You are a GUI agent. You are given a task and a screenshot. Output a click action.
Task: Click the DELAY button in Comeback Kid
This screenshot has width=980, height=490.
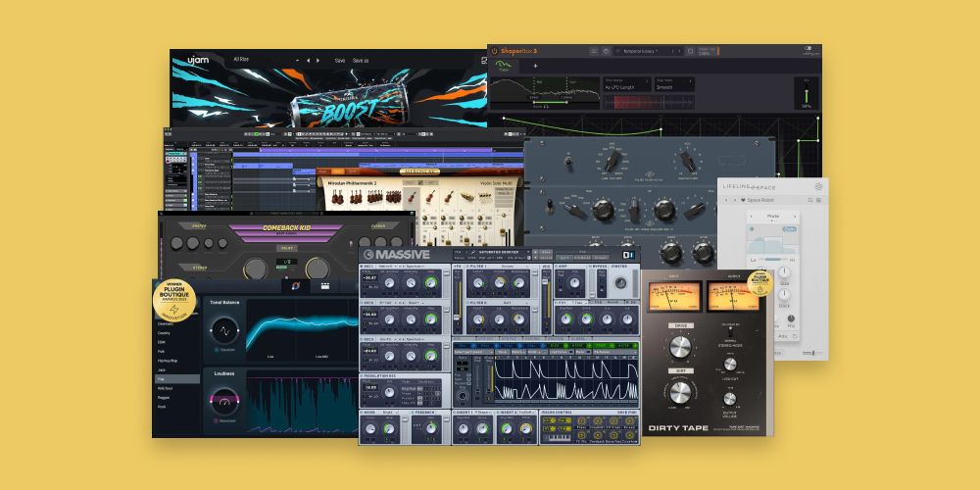click(x=287, y=248)
